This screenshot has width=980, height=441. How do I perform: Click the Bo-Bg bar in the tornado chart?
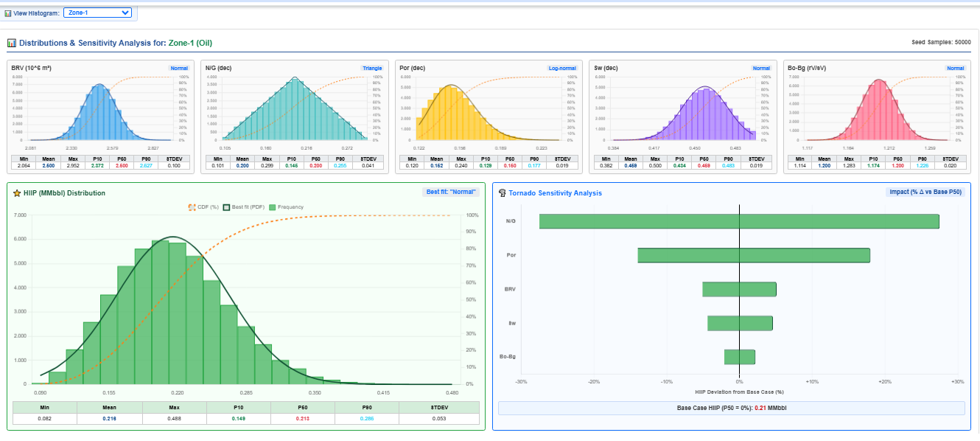click(x=740, y=357)
